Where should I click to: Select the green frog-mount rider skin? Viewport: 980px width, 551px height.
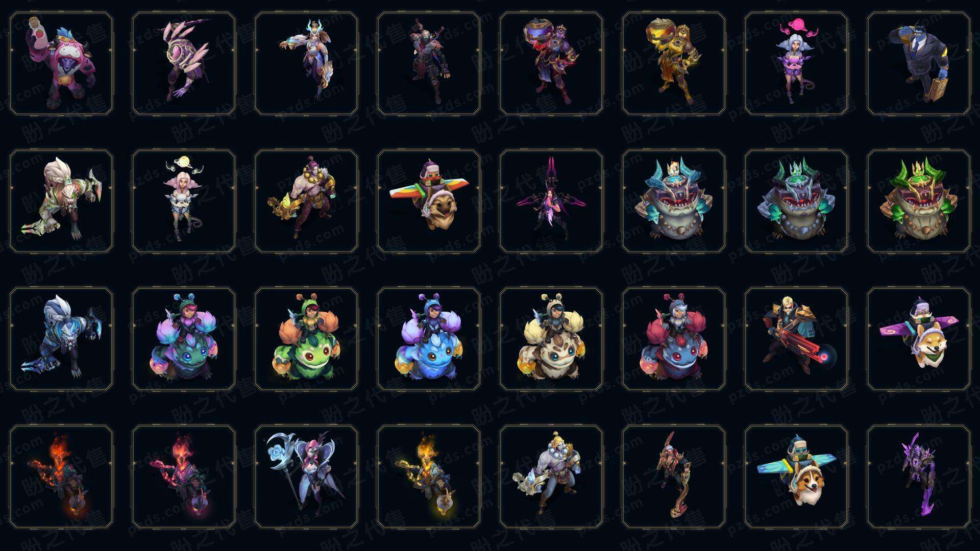tap(306, 339)
